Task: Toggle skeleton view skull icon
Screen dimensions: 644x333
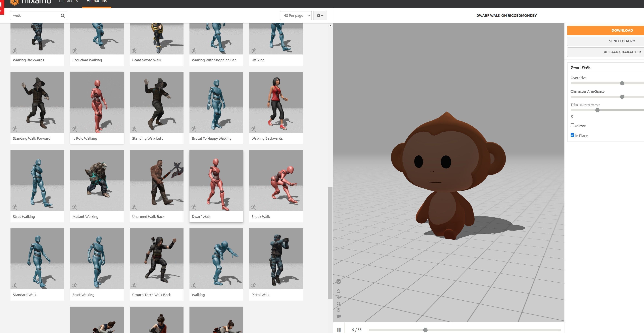Action: [x=338, y=281]
